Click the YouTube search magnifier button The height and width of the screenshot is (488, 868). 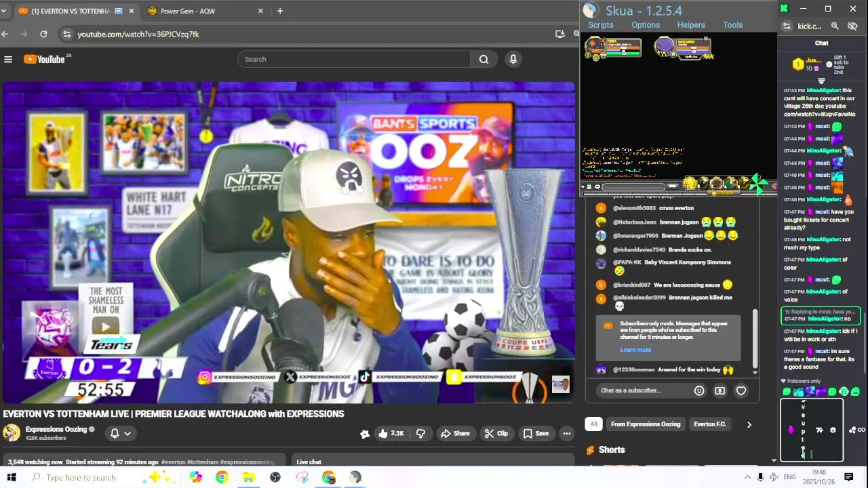coord(484,60)
